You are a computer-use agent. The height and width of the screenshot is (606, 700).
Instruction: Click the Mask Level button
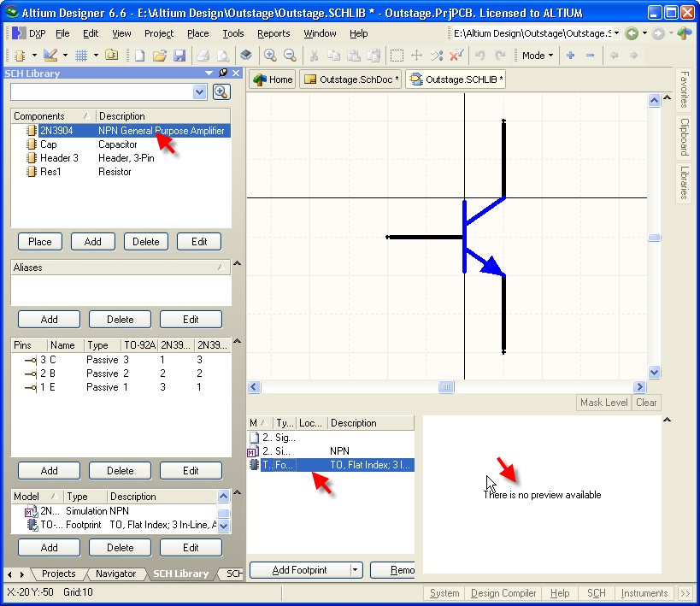click(x=603, y=403)
